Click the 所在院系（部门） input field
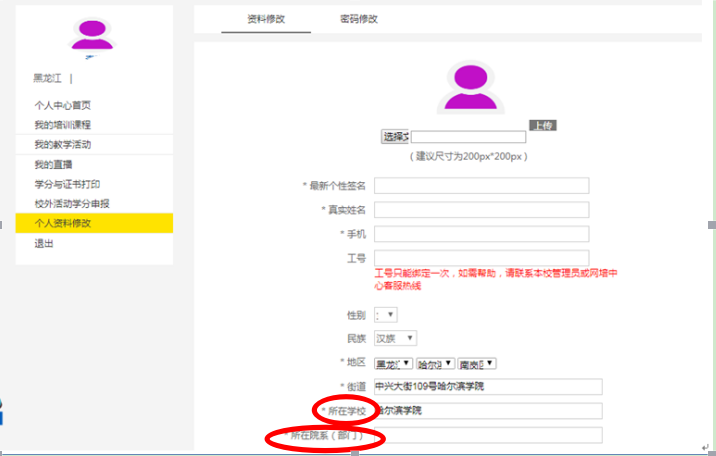Viewport: 716px width, 456px height. 488,435
